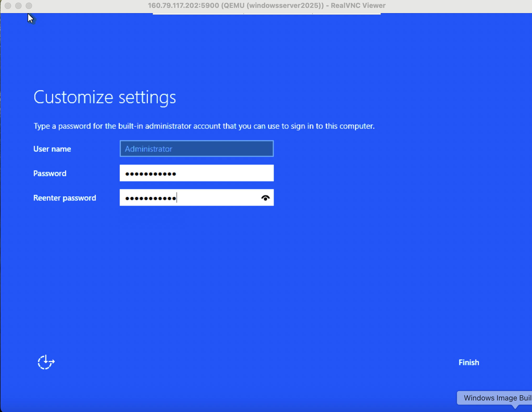This screenshot has height=412, width=532.
Task: Select the Reenter password label
Action: [x=65, y=198]
